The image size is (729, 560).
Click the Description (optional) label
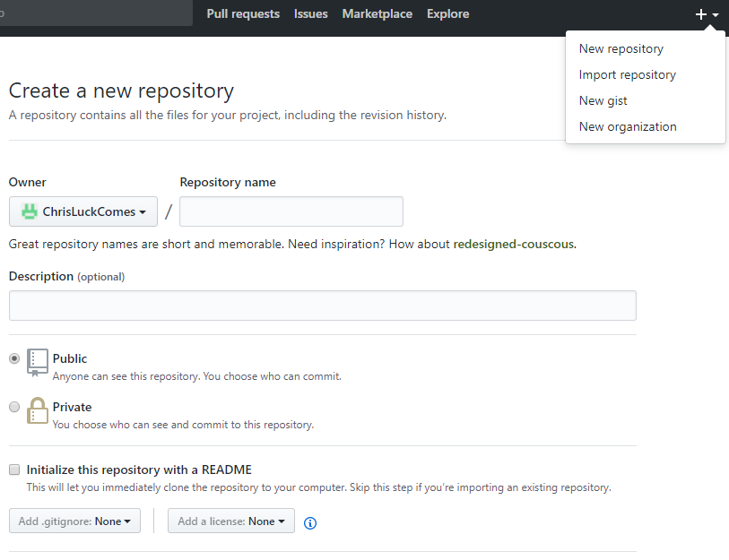point(66,276)
